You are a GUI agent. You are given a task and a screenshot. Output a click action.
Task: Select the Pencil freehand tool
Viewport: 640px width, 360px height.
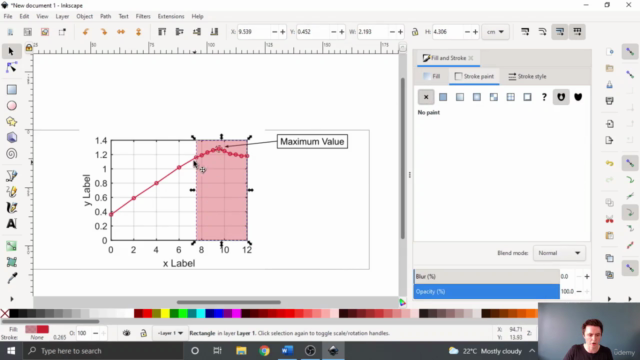[11, 191]
